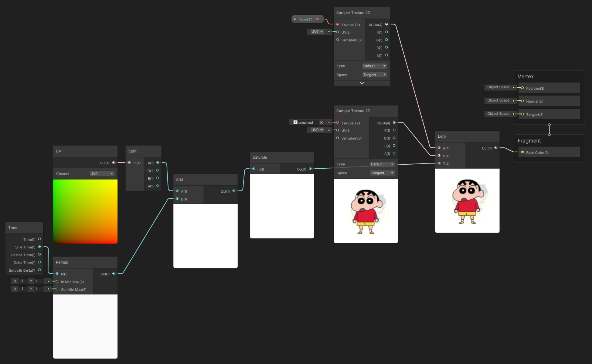Open texture picker beside the unnamed texture
The image size is (592, 364).
point(321,123)
